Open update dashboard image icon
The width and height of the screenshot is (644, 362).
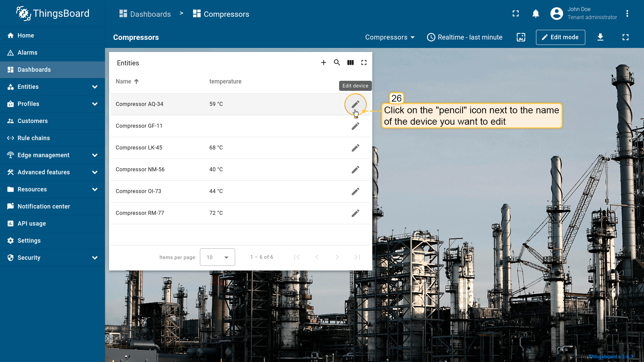point(521,37)
